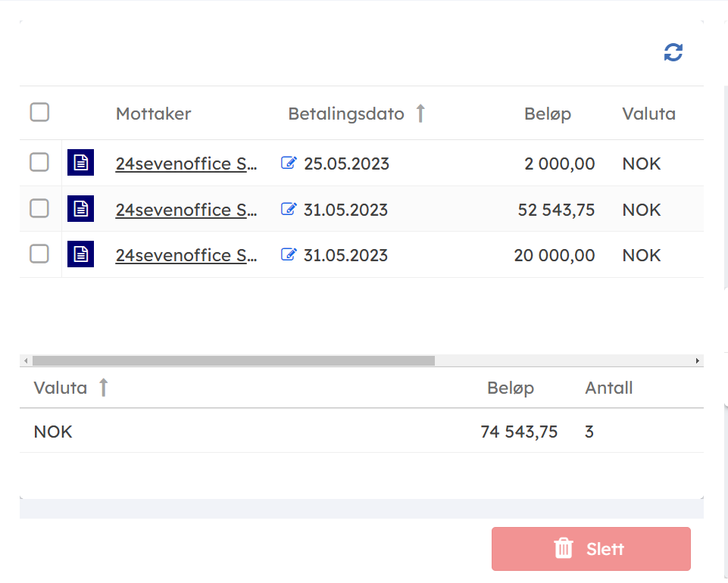728x583 pixels.
Task: Open document icon for the 52 543,75 payment
Action: pyautogui.click(x=80, y=209)
